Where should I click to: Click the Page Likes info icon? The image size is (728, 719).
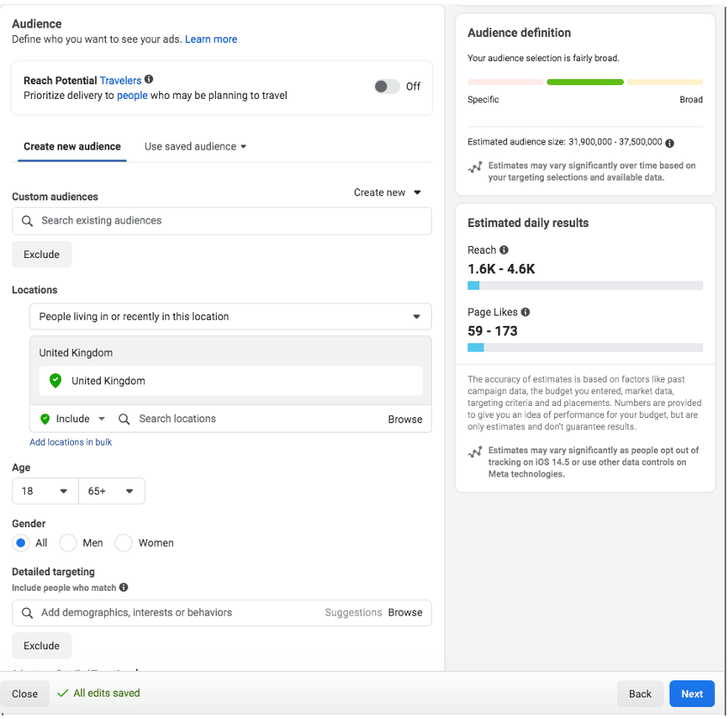click(525, 312)
